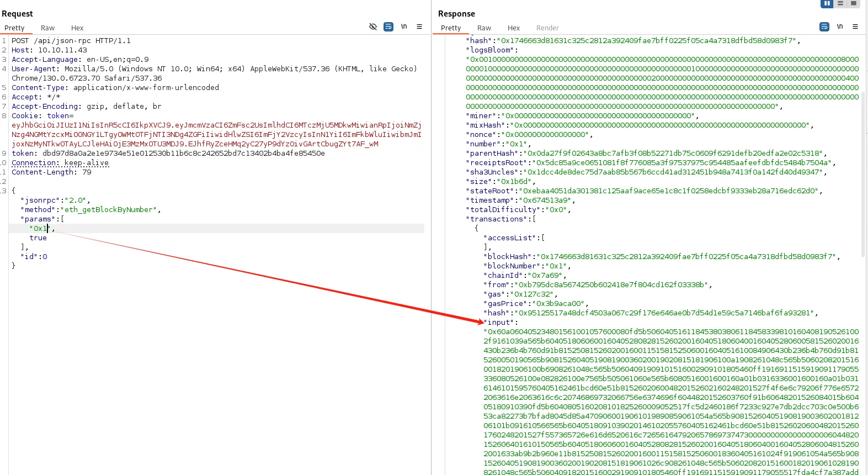Image resolution: width=868 pixels, height=475 pixels.
Task: Click the Response panel title
Action: click(x=456, y=13)
